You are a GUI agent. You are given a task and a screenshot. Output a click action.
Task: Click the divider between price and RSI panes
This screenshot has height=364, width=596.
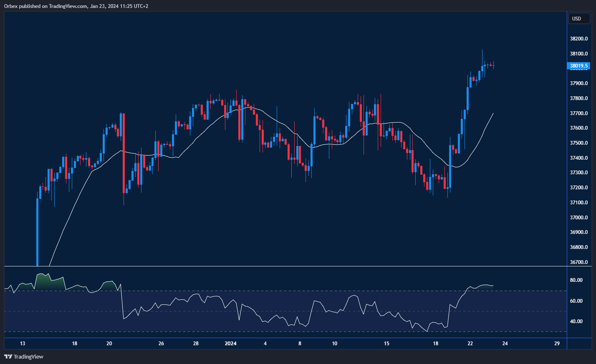tap(284, 266)
